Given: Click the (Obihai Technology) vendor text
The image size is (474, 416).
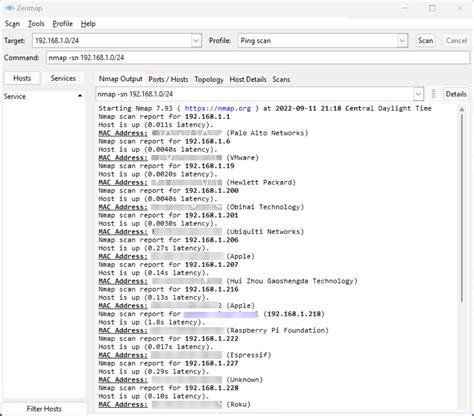Looking at the screenshot, I should 265,207.
